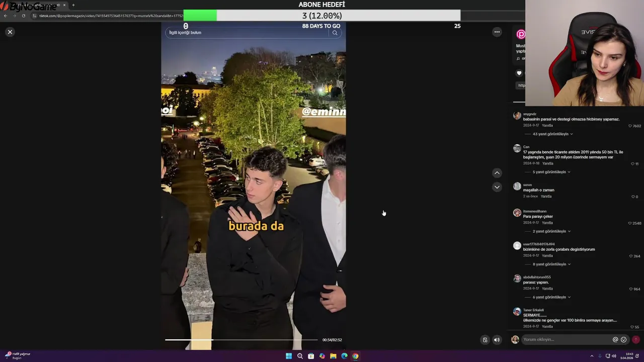The height and width of the screenshot is (362, 644).
Task: Reply to itsmeneslihann's comment via Yanıtla
Action: 547,223
